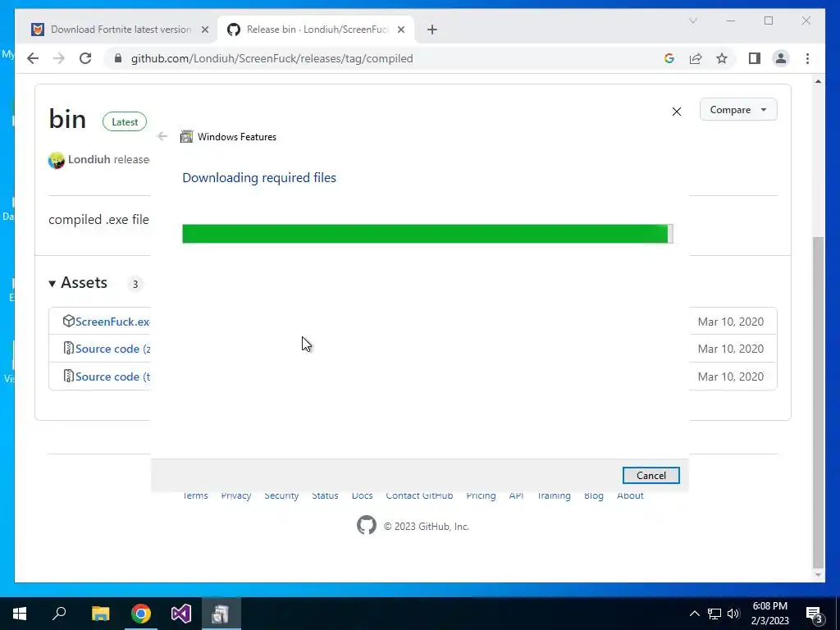
Task: Open GitHub Status footer link
Action: [325, 495]
